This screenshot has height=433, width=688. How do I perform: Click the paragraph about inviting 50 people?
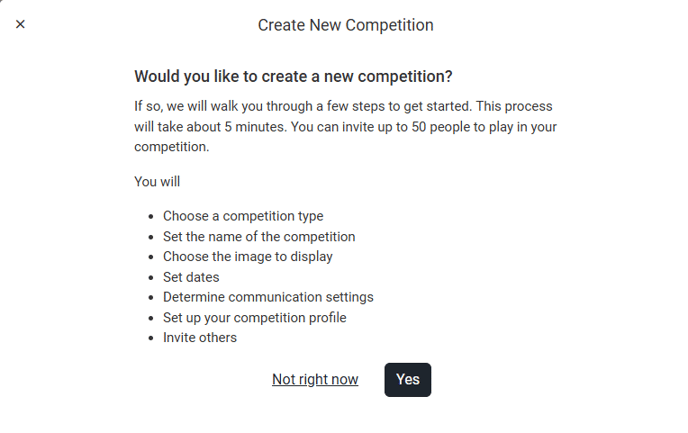pos(343,126)
